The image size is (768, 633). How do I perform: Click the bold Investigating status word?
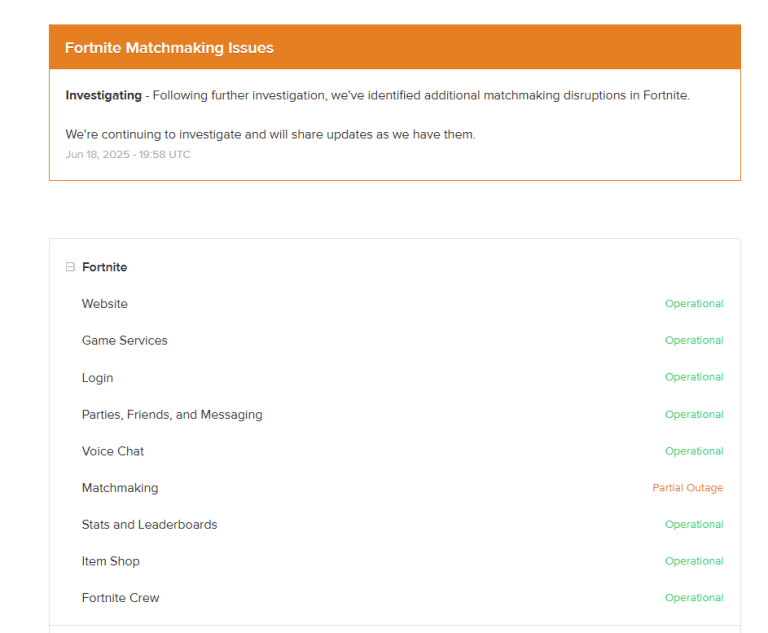(103, 96)
